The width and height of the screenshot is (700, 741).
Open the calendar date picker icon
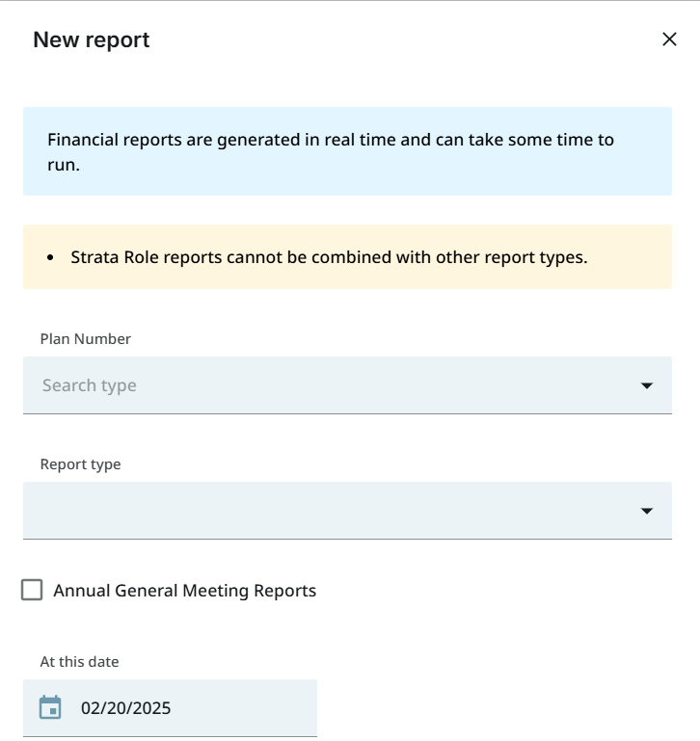(50, 708)
